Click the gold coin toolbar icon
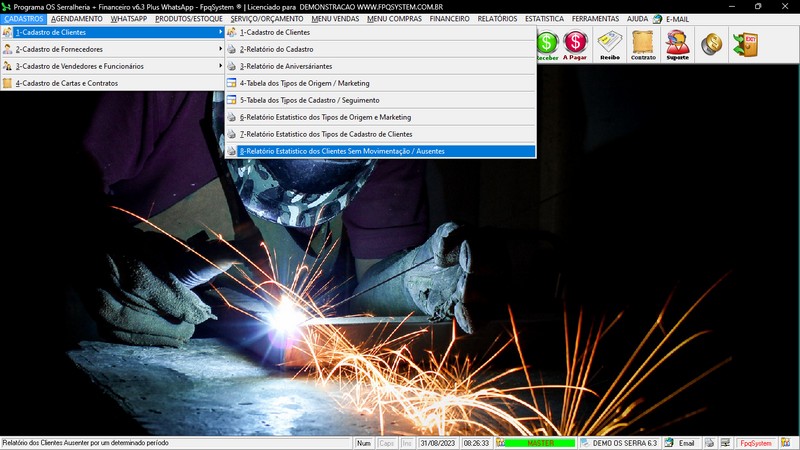Viewport: 800px width, 450px height. (x=712, y=44)
